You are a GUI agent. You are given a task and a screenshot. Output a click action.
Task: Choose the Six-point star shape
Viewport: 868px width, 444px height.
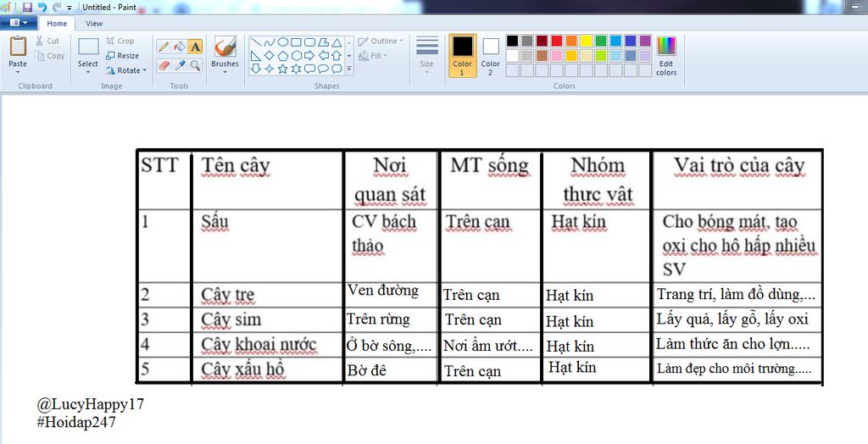tap(296, 69)
